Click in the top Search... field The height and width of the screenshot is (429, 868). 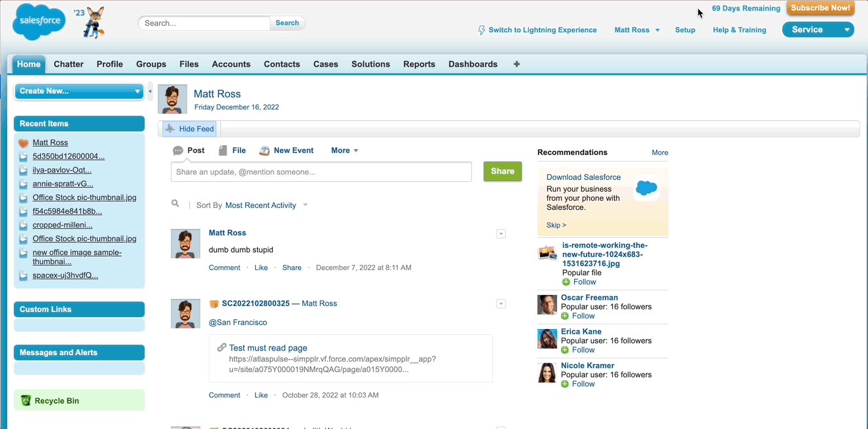[204, 23]
